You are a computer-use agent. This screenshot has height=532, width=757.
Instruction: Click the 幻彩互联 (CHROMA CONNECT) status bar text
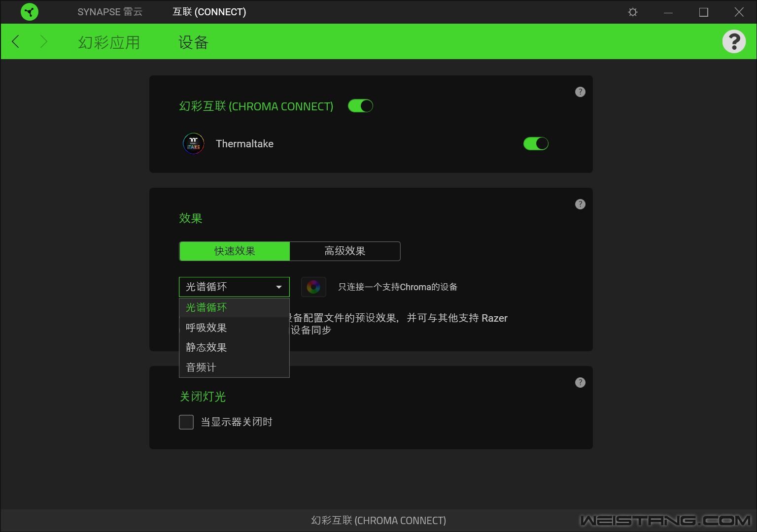point(378,521)
